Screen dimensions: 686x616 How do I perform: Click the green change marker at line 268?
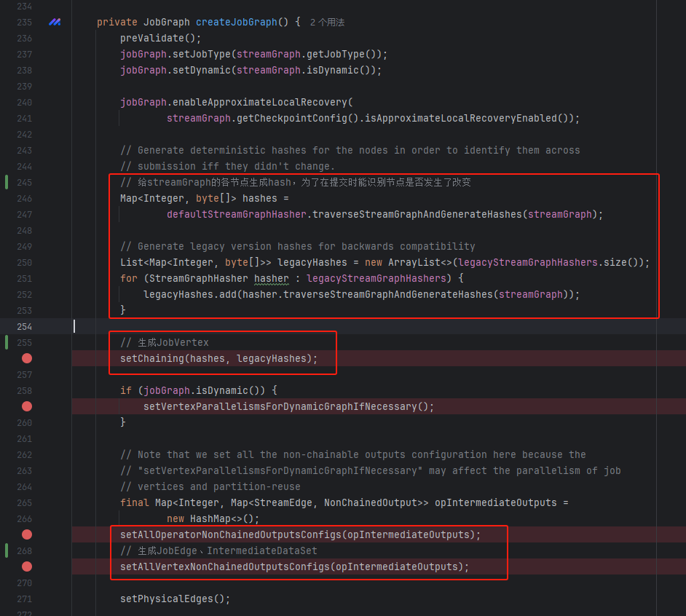coord(7,550)
